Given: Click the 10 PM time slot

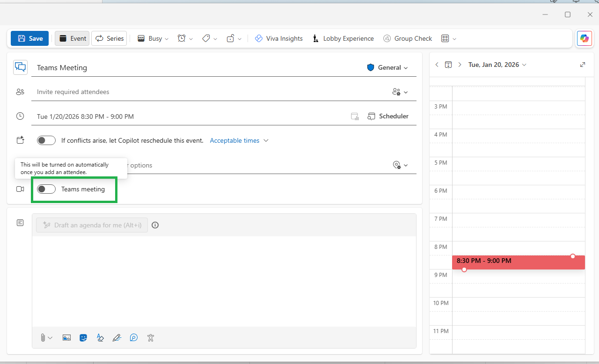Looking at the screenshot, I should pos(519,304).
